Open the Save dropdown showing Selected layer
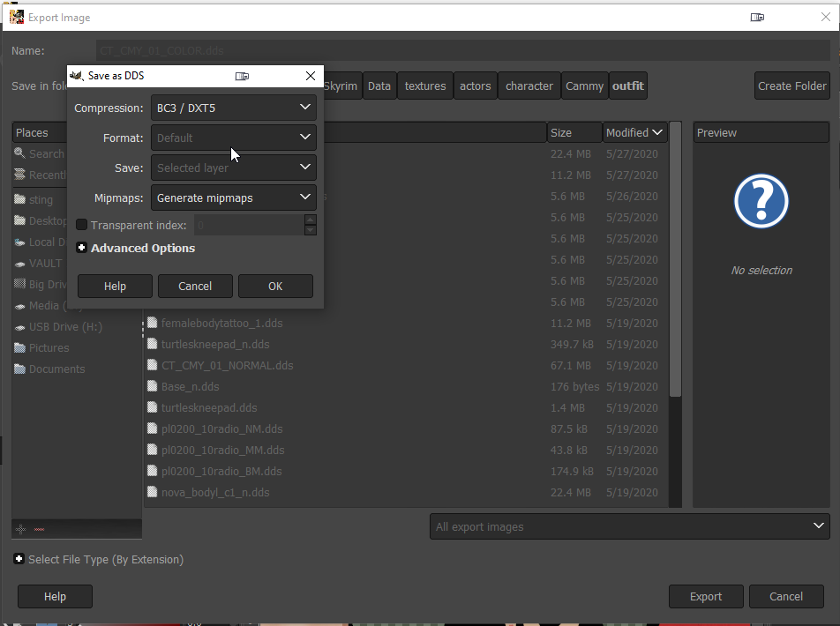Image resolution: width=840 pixels, height=626 pixels. pyautogui.click(x=234, y=168)
